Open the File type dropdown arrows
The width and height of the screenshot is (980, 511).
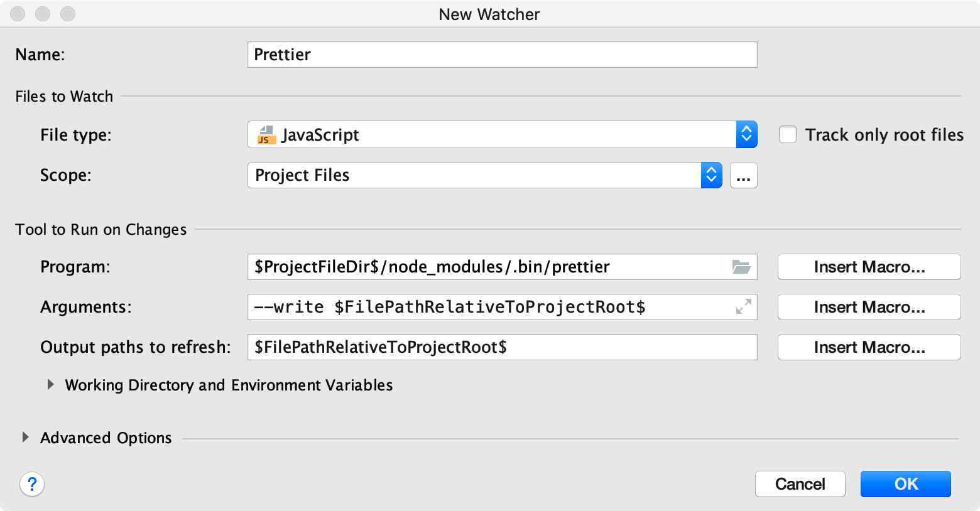click(746, 135)
